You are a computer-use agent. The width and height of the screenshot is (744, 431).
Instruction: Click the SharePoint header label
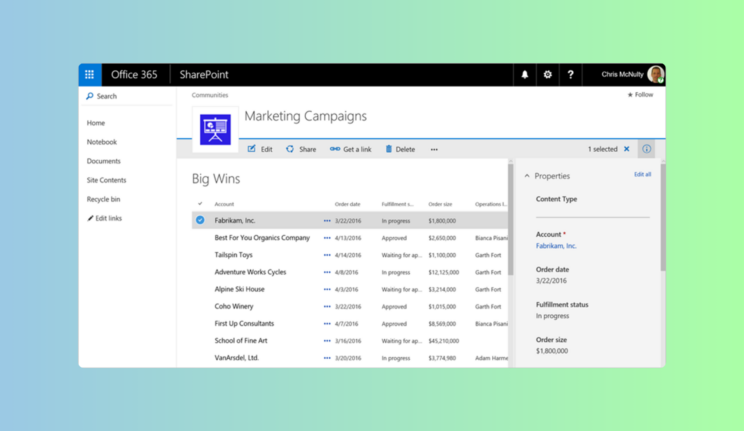coord(204,75)
